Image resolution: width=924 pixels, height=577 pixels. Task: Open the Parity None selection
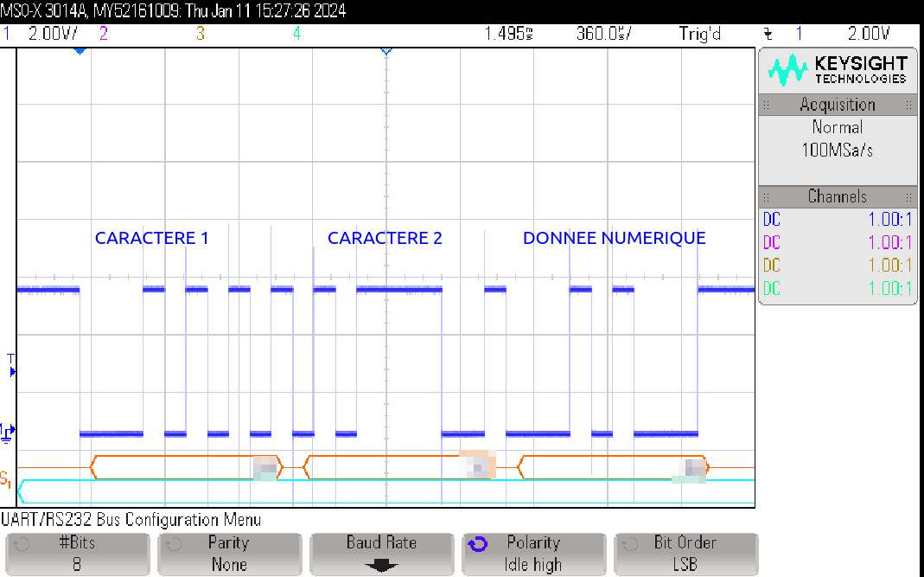229,554
